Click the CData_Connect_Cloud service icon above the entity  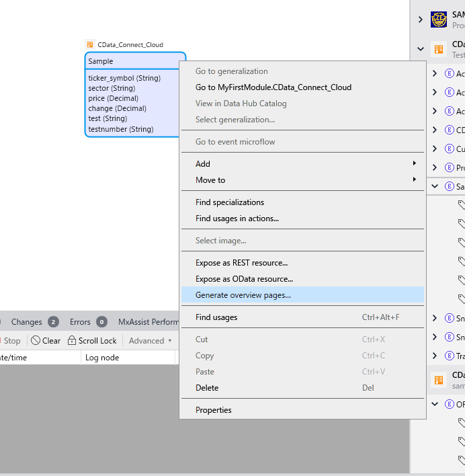pyautogui.click(x=90, y=44)
